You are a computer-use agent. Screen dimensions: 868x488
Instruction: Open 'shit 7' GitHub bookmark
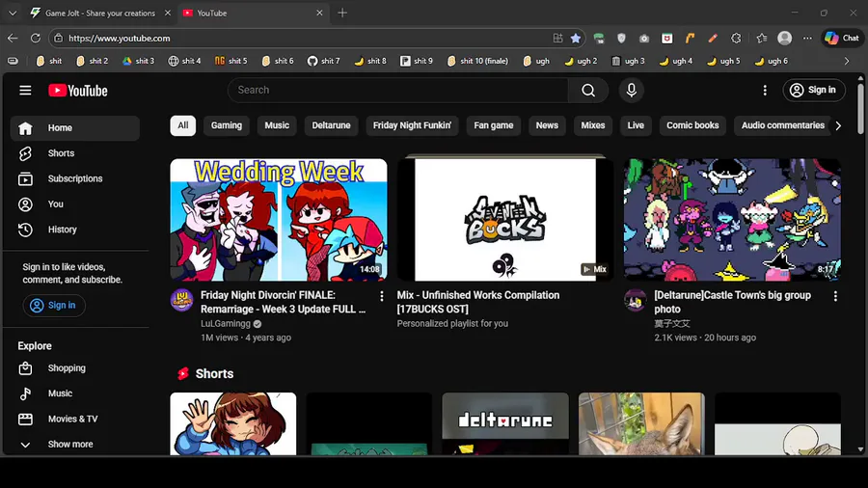point(324,62)
